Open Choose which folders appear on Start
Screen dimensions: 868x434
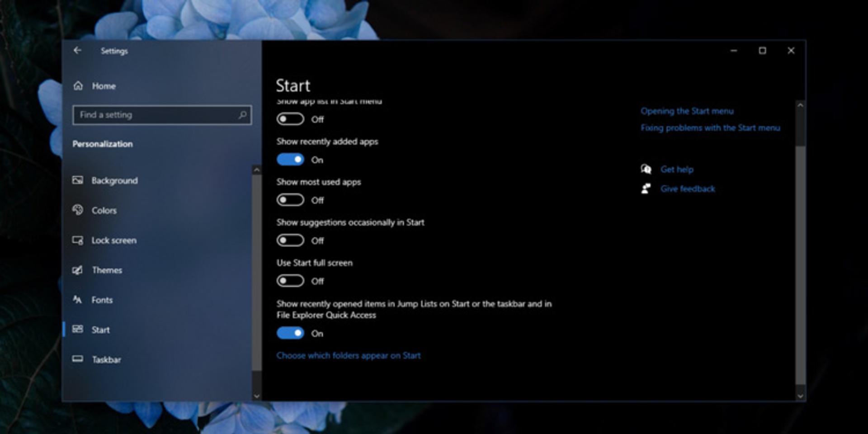point(349,355)
